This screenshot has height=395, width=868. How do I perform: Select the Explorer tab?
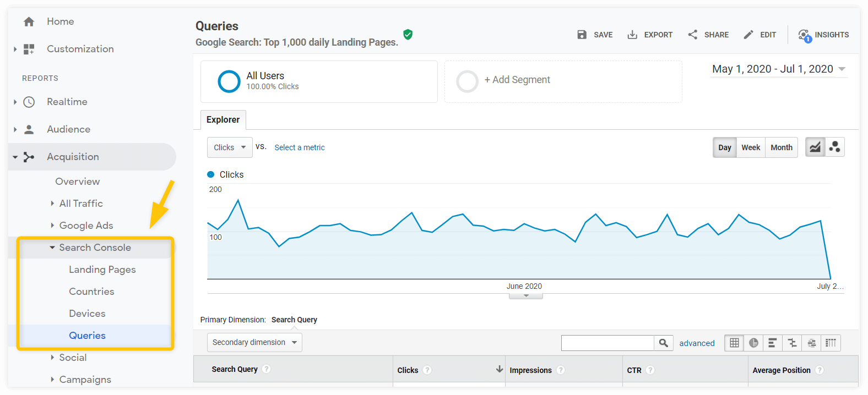tap(223, 119)
